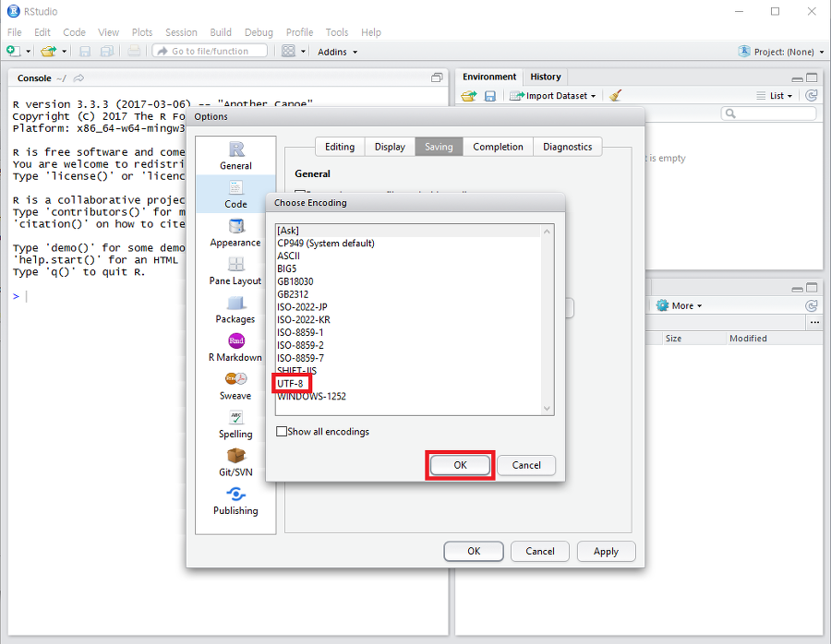831x644 pixels.
Task: Expand the workspace panes dropdown arrow
Action: tap(303, 52)
